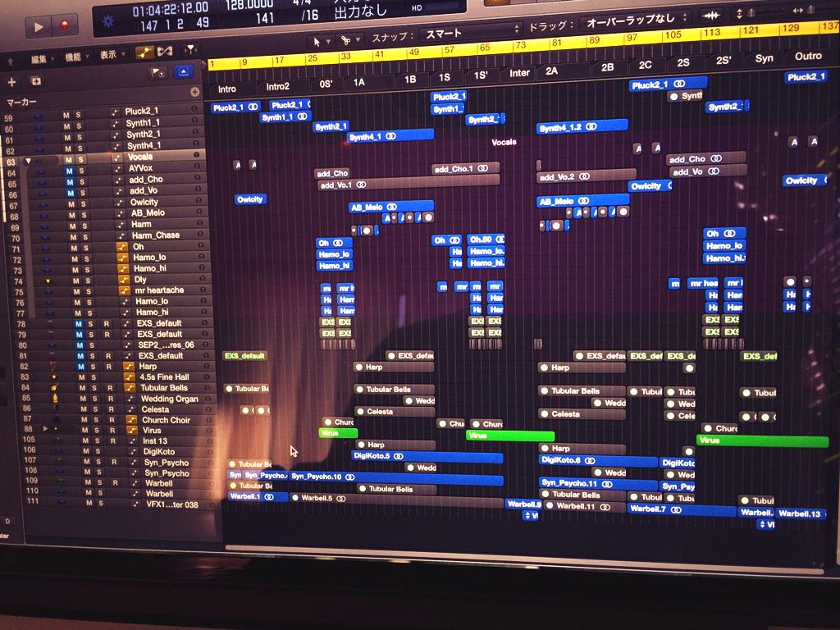Click the icon on Pluck2_1 track

coord(114,112)
